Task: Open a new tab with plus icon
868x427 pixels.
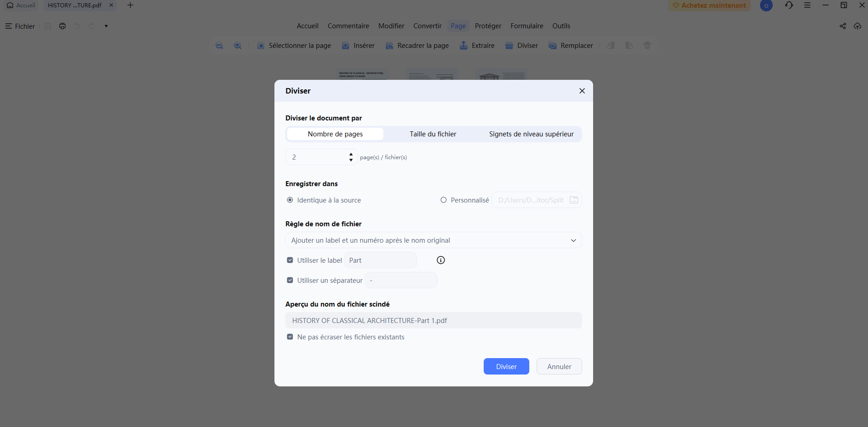Action: [130, 5]
